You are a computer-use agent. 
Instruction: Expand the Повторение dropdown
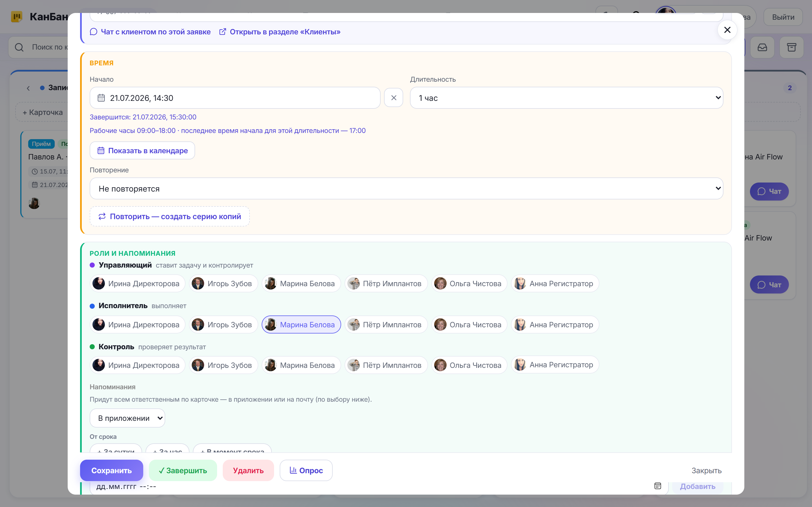click(406, 188)
